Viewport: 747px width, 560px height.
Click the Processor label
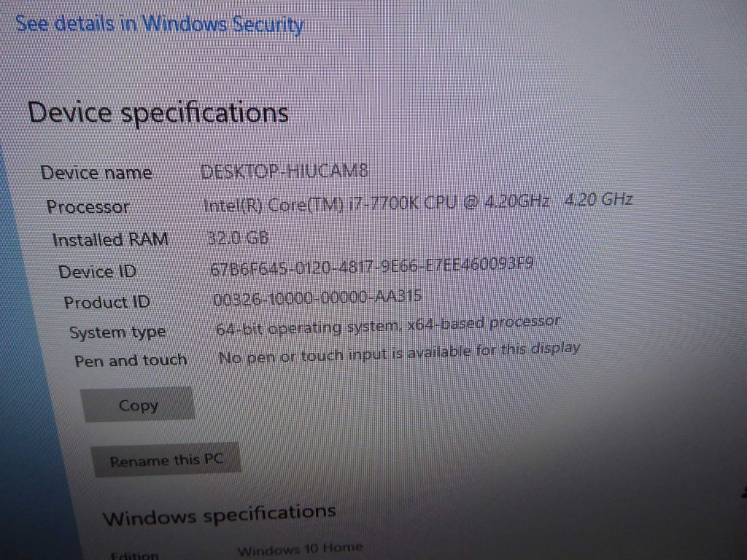pos(88,206)
